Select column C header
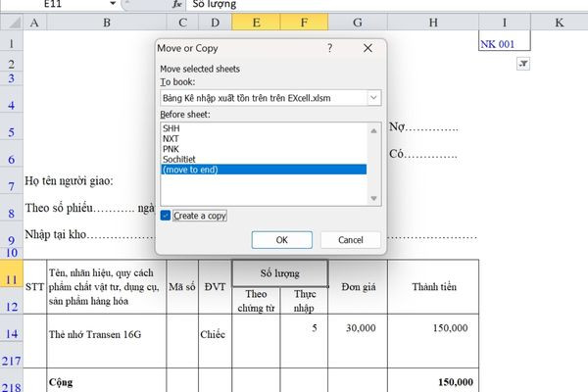This screenshot has width=588, height=392. 182,23
